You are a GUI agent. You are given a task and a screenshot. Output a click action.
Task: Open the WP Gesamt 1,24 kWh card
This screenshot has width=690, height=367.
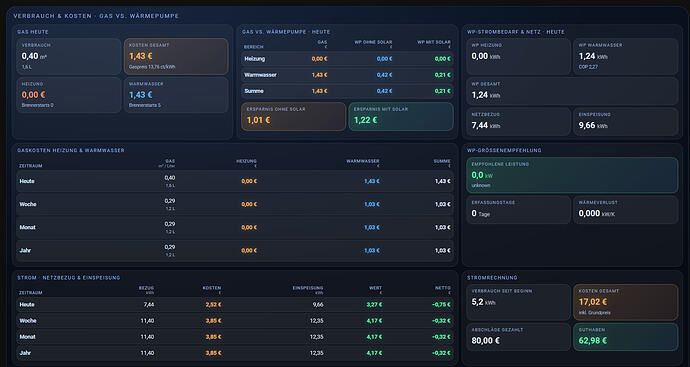(x=572, y=91)
